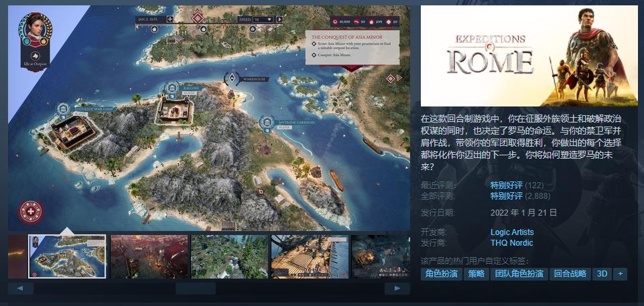Click the 开发商 label
Image resolution: width=644 pixels, height=306 pixels.
434,232
